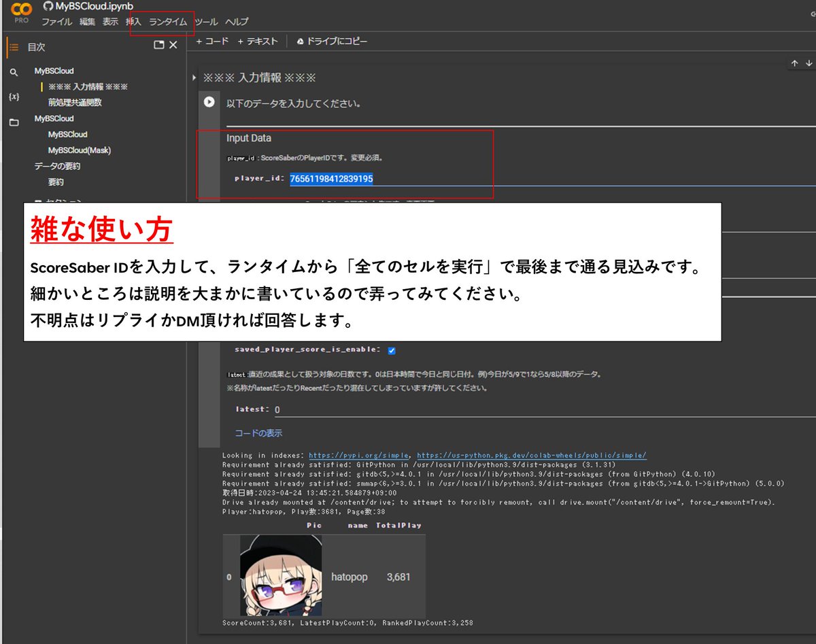The image size is (816, 644).
Task: Click the TotalPlay column header
Action: coord(398,525)
